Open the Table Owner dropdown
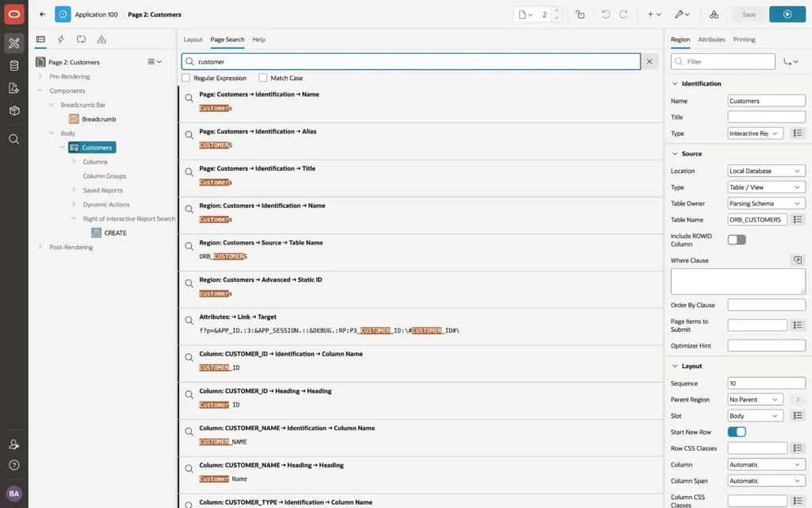Screen dimensions: 812x508 (766, 204)
